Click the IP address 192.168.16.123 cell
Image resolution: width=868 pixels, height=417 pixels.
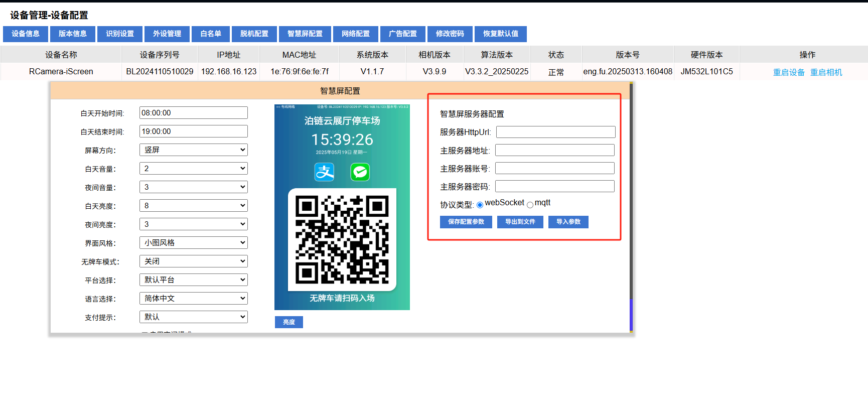(x=229, y=72)
